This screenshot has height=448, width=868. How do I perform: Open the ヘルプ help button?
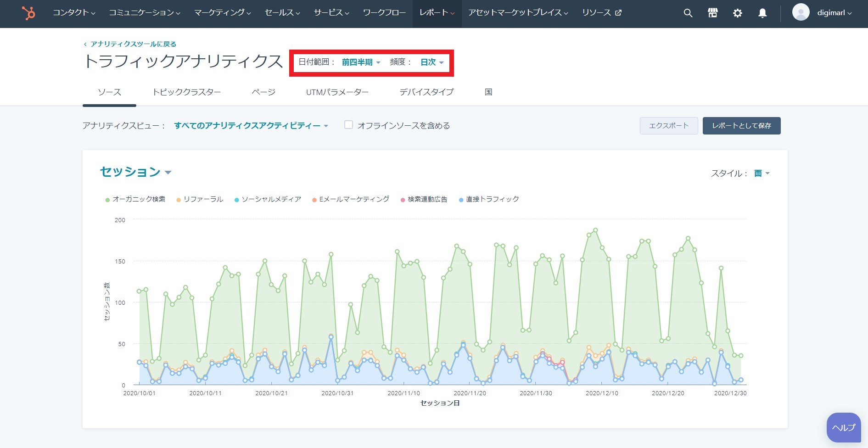tap(844, 427)
